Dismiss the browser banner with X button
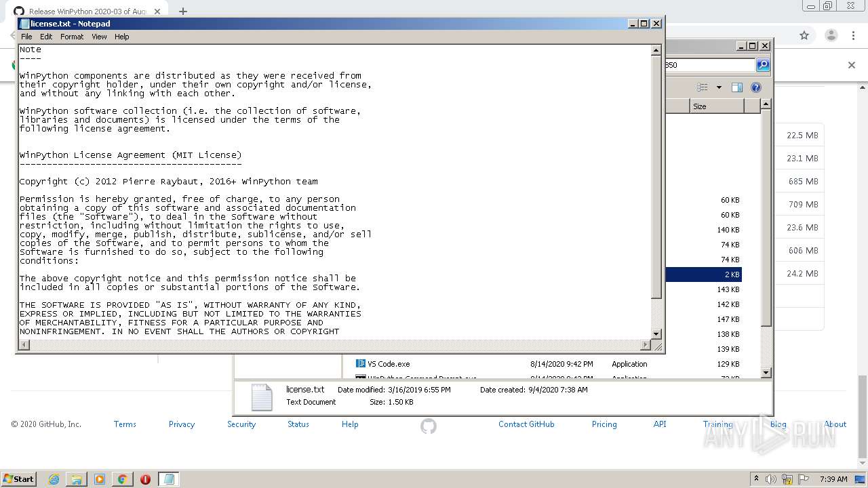The width and height of the screenshot is (868, 488). click(852, 65)
